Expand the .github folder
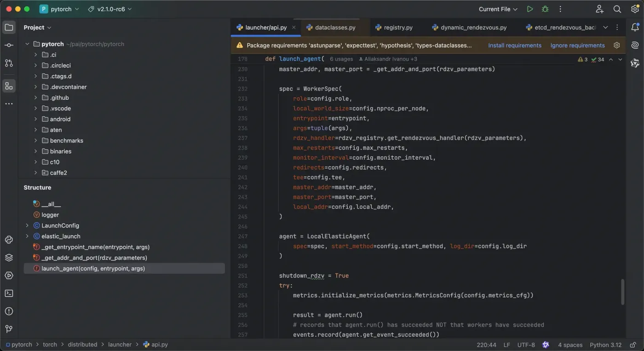 point(35,98)
